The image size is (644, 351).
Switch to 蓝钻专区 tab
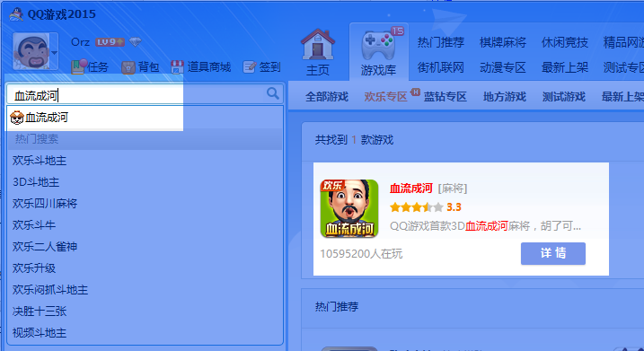click(445, 97)
